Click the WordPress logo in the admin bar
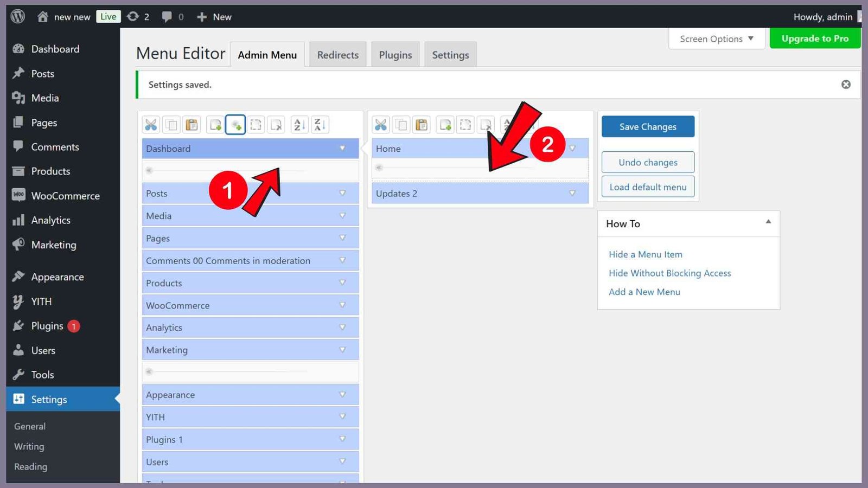This screenshot has height=488, width=868. point(18,17)
